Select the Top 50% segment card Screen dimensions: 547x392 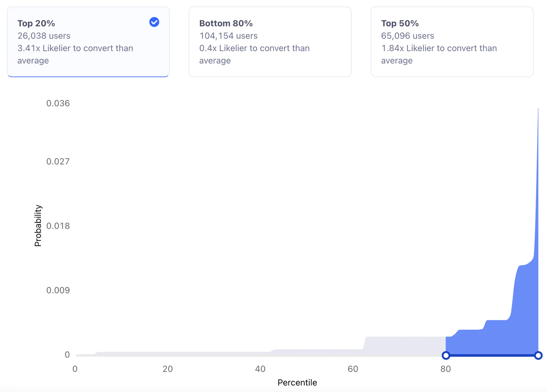tap(452, 42)
